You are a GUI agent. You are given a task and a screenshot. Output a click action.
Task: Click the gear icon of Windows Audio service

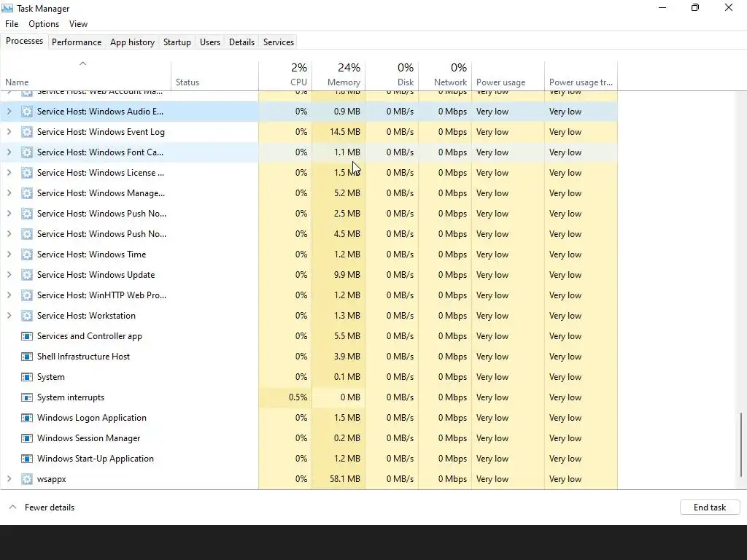27,112
